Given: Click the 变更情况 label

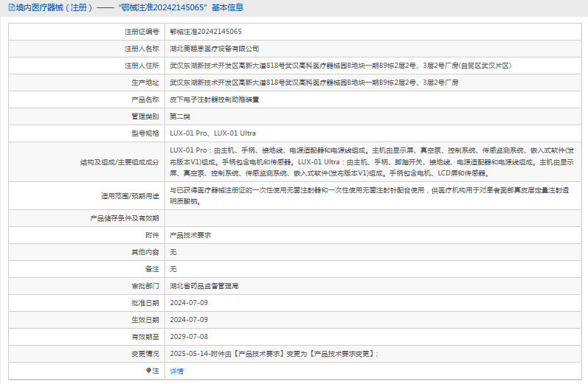Looking at the screenshot, I should [x=145, y=354].
